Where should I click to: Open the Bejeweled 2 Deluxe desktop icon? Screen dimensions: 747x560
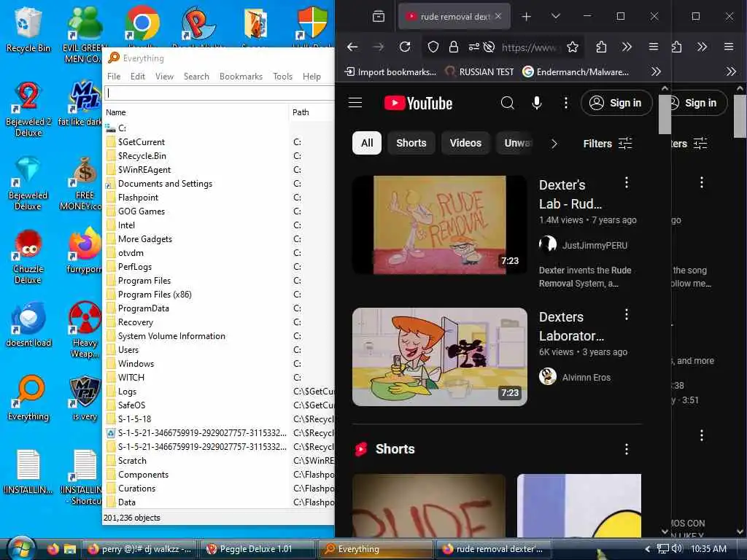click(28, 109)
